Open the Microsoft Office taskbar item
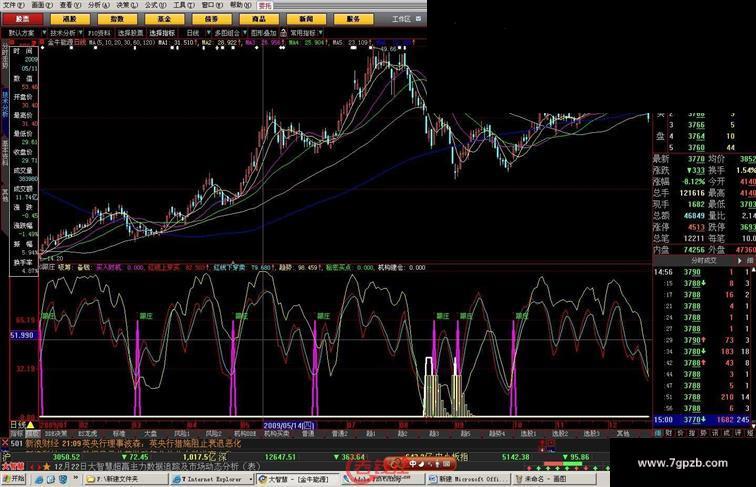Image resolution: width=756 pixels, height=487 pixels. click(x=469, y=479)
